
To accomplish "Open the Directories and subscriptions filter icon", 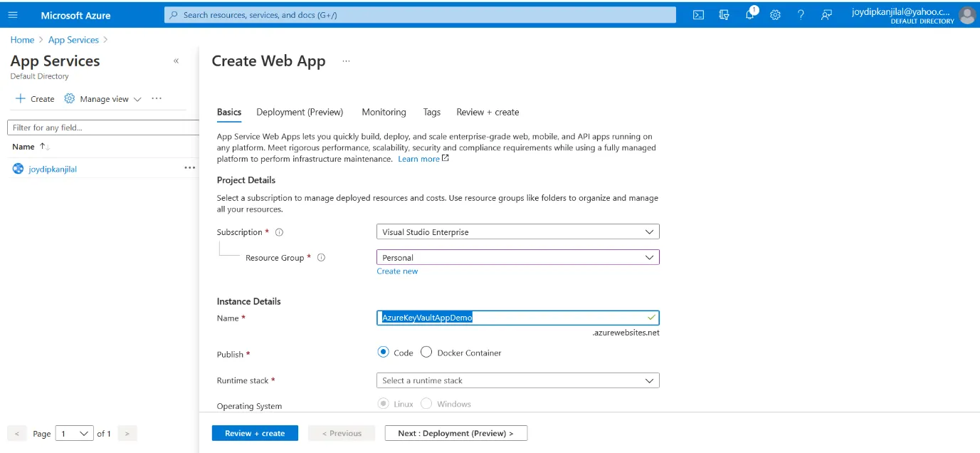I will pos(724,14).
